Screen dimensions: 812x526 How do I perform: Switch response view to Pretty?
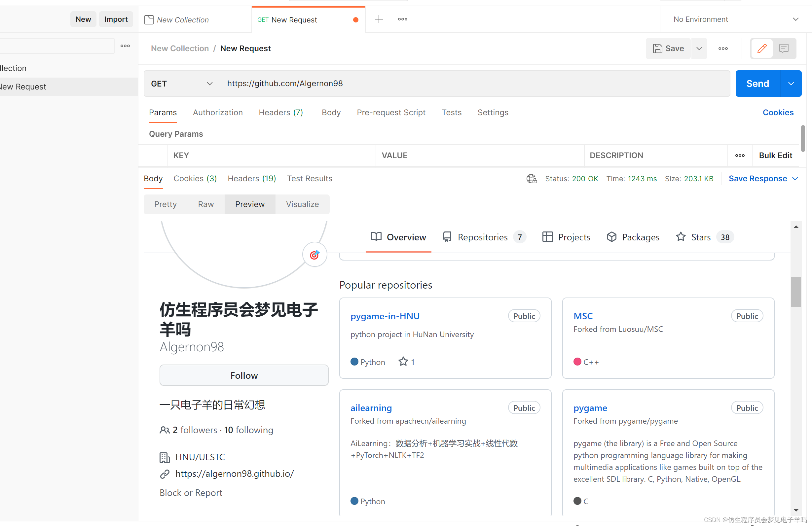pos(166,204)
